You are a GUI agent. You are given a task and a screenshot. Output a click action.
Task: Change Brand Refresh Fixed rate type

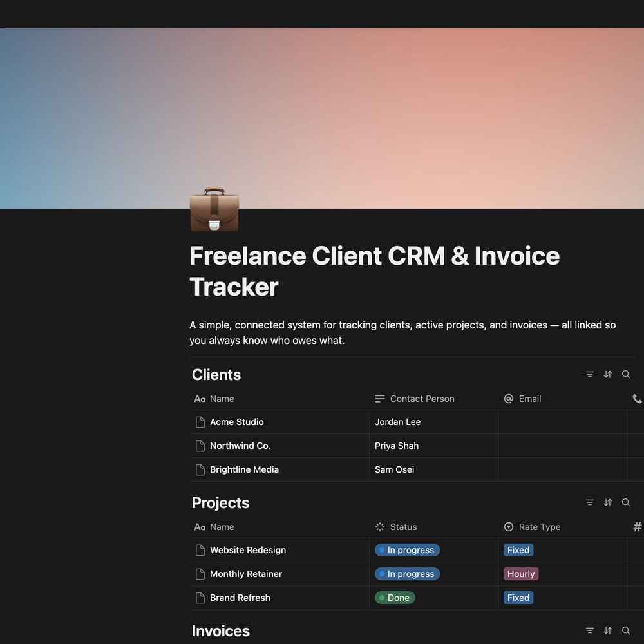click(518, 598)
